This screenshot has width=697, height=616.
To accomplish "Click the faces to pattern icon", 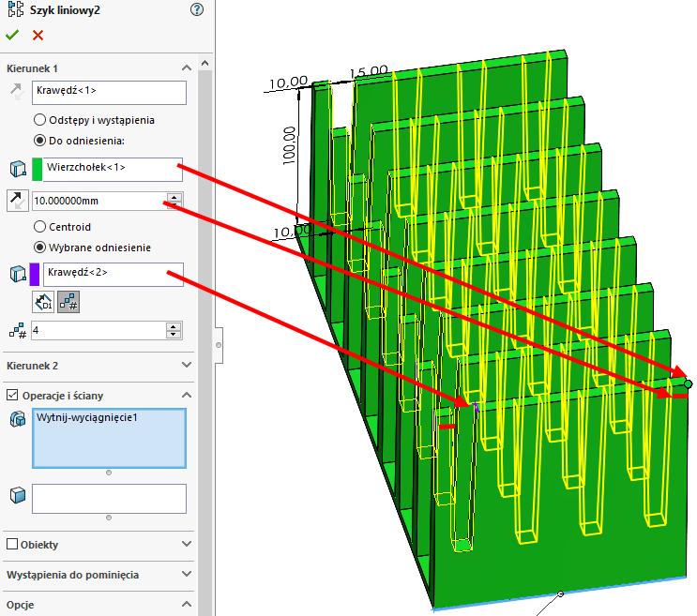I will (x=16, y=496).
